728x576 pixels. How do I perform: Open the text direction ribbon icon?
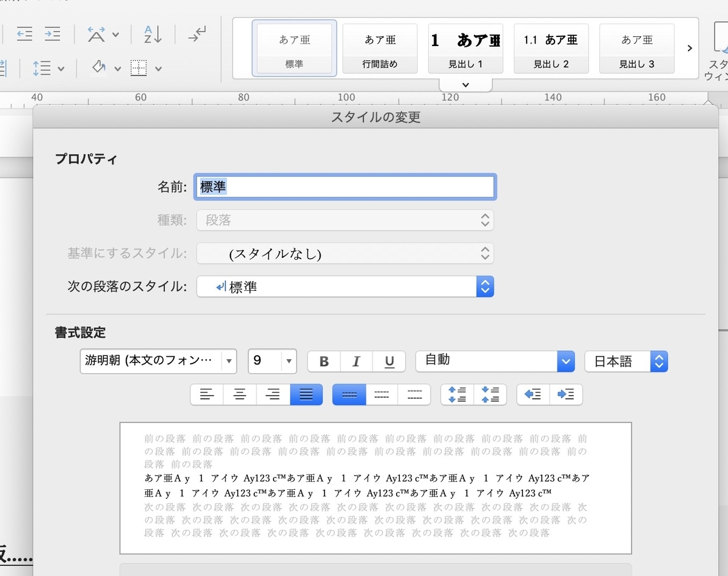click(x=96, y=34)
